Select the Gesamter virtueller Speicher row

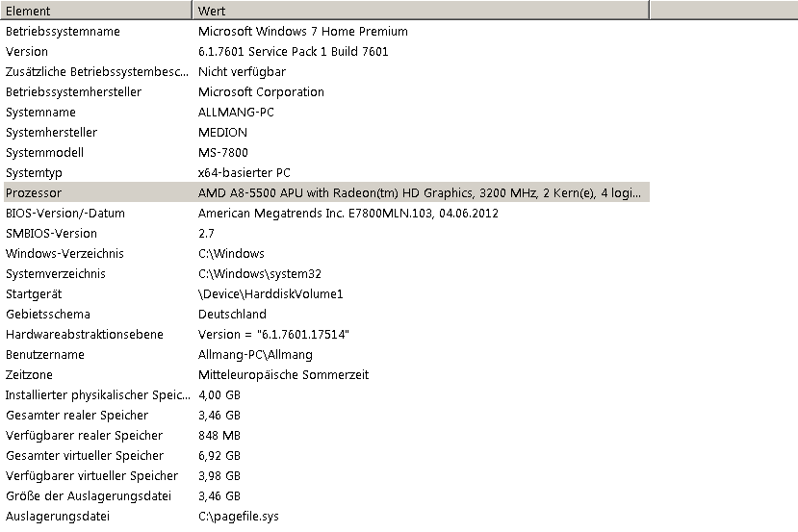tap(85, 456)
